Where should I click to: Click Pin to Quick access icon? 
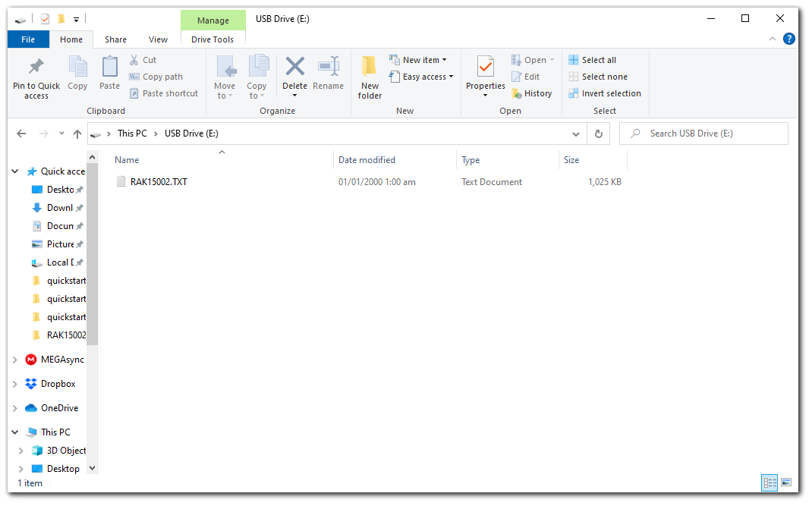(36, 66)
